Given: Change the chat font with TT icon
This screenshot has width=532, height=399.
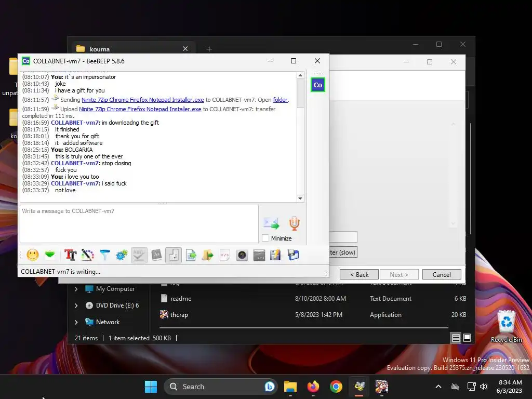Looking at the screenshot, I should tap(71, 255).
